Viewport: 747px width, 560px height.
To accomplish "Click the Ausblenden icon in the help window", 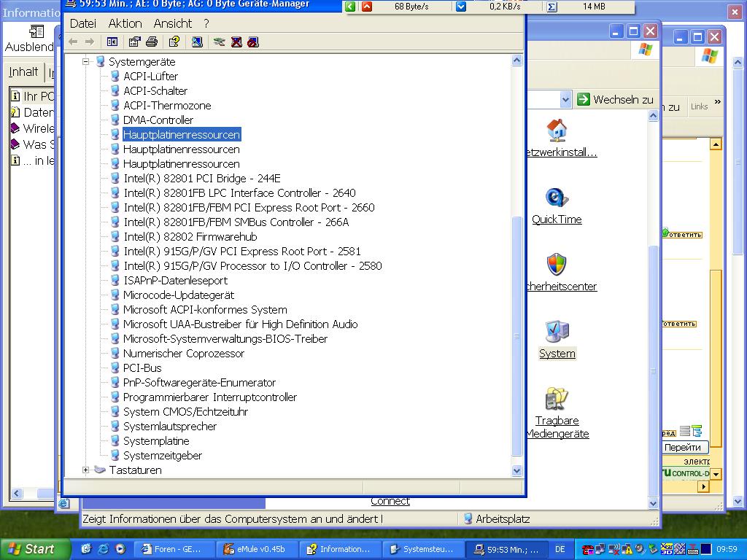I will (x=36, y=32).
